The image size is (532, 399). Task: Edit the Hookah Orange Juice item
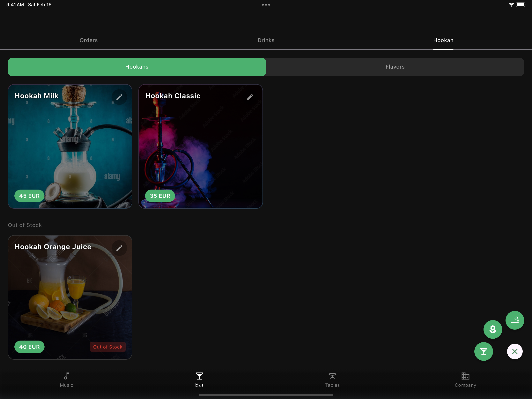119,248
